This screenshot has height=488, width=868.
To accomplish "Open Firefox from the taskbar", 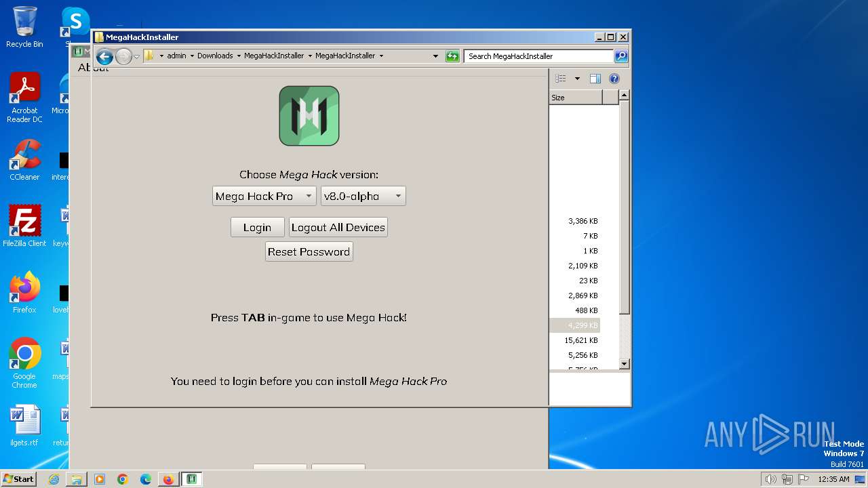I will point(168,479).
